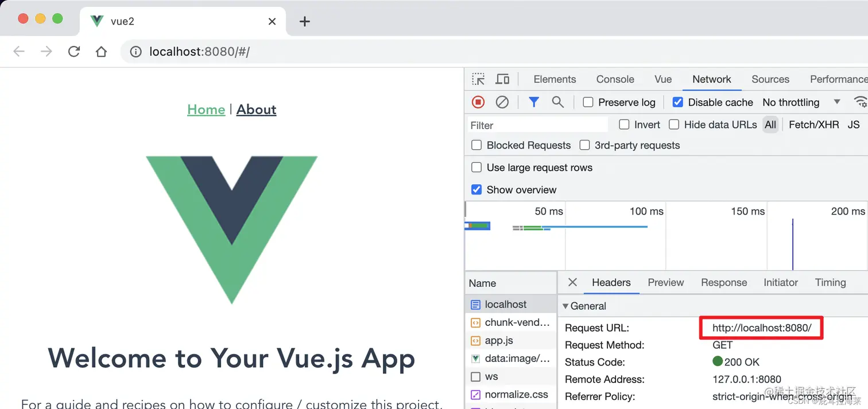Select the data:image request row
Screen dimensions: 868x409
[511, 359]
